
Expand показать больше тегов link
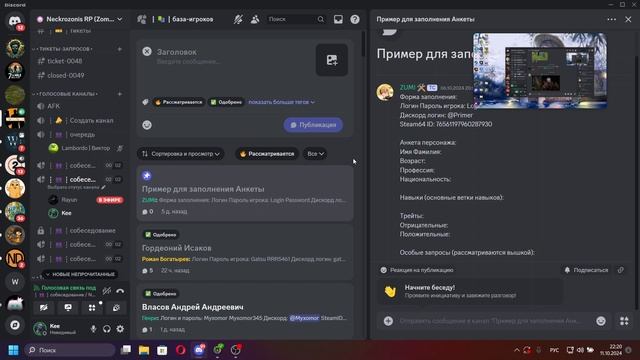click(x=281, y=102)
